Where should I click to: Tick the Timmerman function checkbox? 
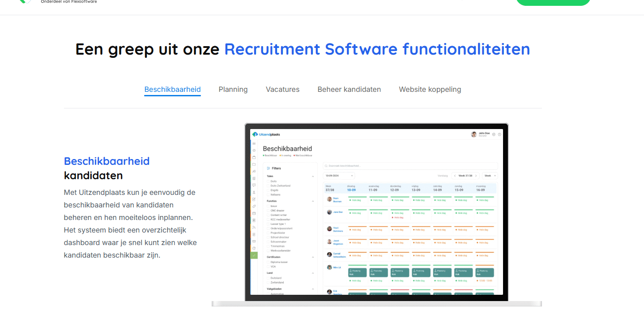click(269, 246)
